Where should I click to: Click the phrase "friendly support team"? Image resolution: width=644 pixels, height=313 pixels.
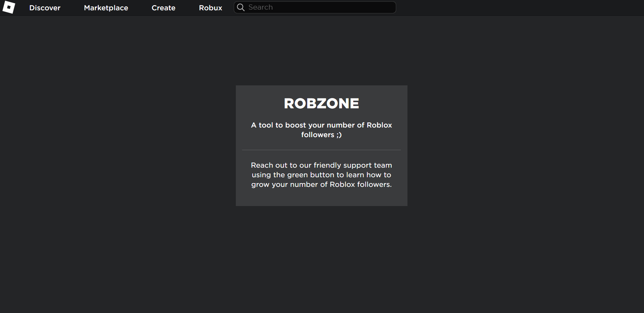pos(353,165)
